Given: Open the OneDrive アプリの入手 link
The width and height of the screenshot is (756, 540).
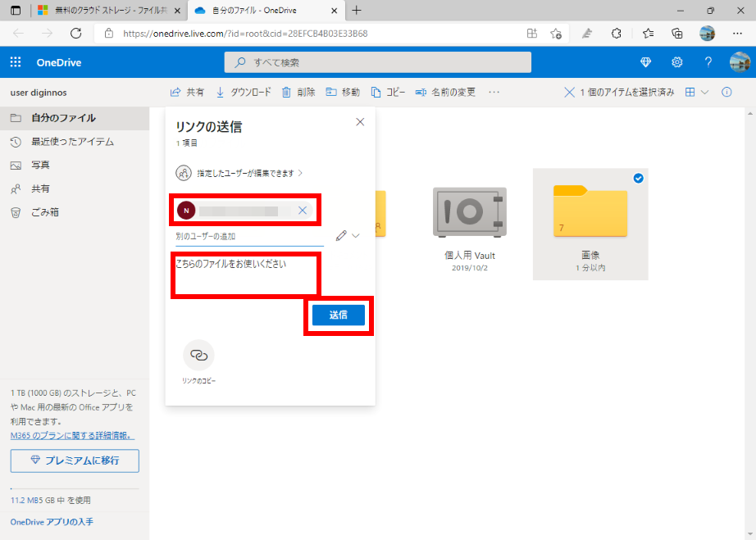Looking at the screenshot, I should coord(52,522).
